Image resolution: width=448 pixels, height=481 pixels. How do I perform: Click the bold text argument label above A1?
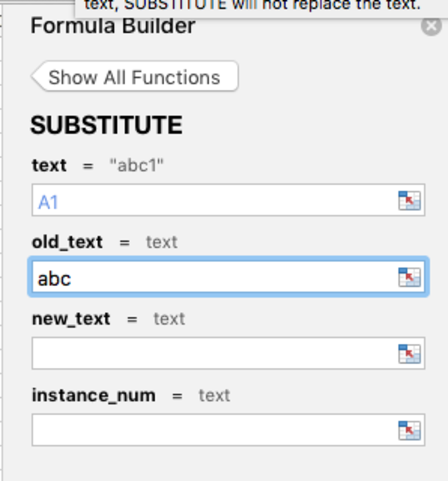(x=49, y=165)
